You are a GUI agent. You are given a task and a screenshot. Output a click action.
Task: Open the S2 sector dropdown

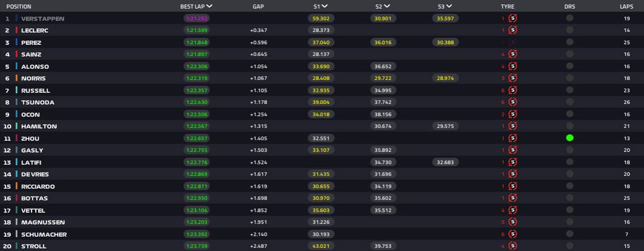tap(387, 6)
